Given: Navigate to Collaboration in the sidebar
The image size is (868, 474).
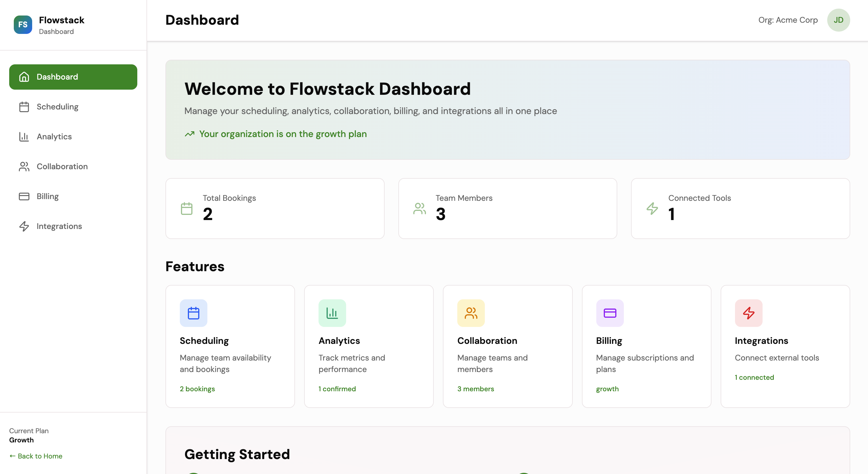Looking at the screenshot, I should 73,167.
